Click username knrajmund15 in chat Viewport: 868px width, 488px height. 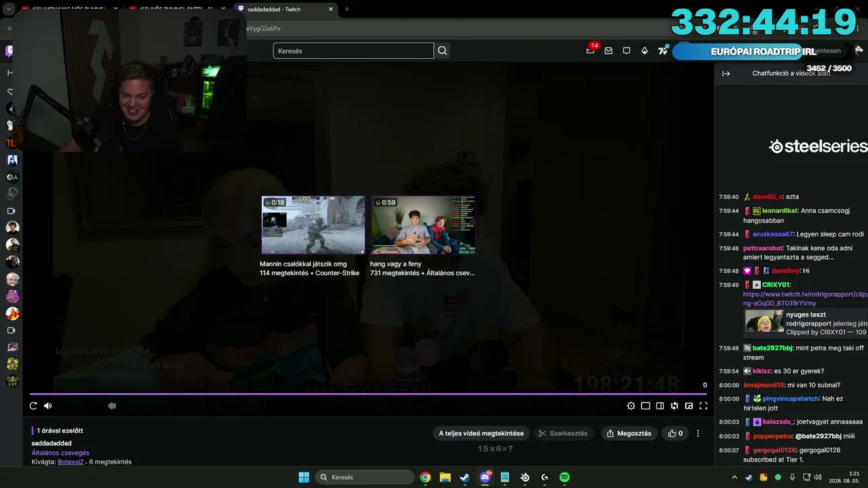764,385
